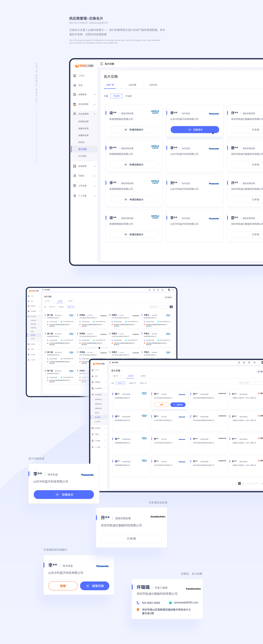Select the 开发商 filter in the top mockup
Screen dimensions: 263x644
128,96
